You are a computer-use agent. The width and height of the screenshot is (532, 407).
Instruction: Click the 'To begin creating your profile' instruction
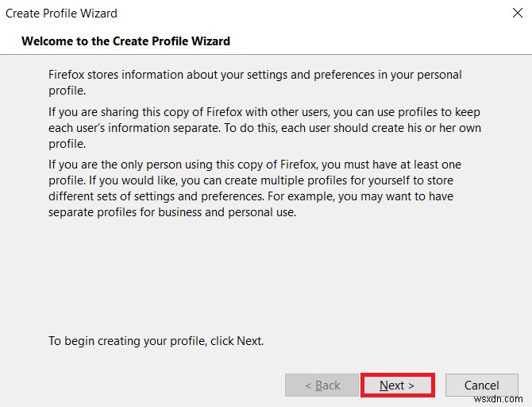click(x=156, y=341)
